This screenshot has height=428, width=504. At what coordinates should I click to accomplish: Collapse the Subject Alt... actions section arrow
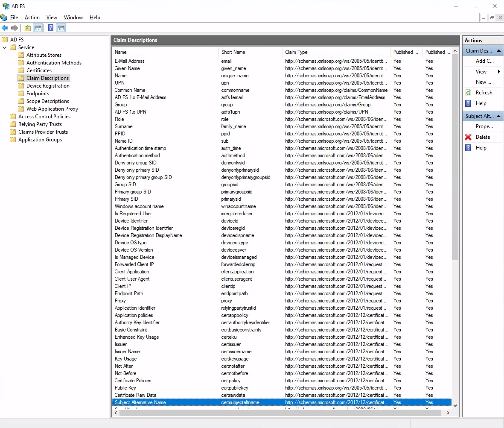(x=498, y=116)
